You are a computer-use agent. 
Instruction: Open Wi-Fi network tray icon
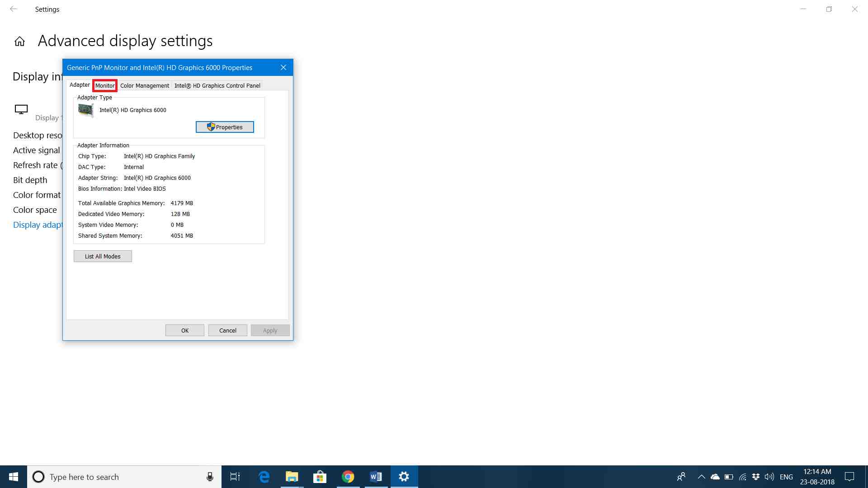pyautogui.click(x=742, y=477)
